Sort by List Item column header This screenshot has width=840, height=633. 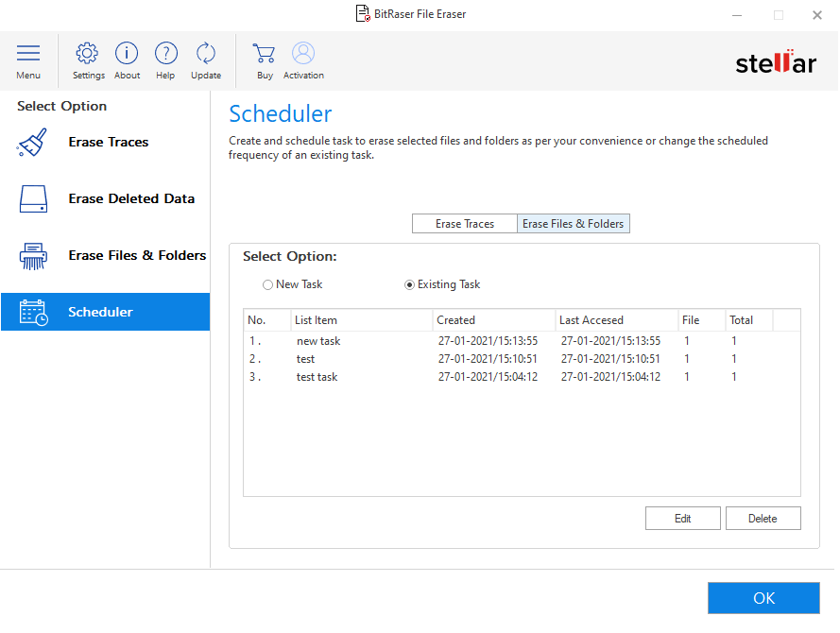(x=362, y=320)
